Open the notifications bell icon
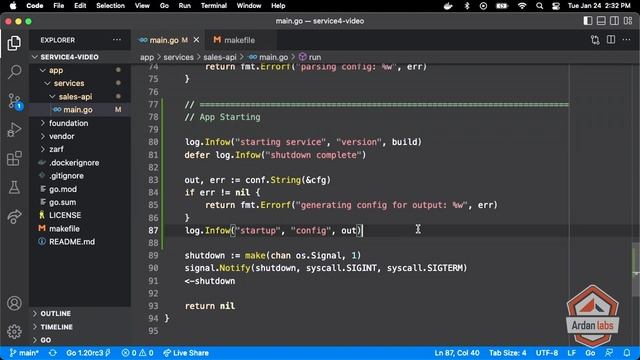This screenshot has width=640, height=360. click(x=627, y=353)
